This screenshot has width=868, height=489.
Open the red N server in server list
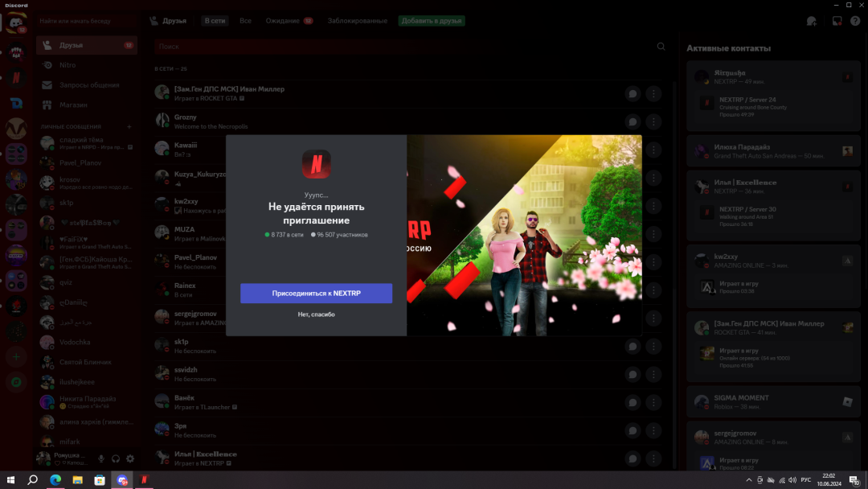point(16,78)
